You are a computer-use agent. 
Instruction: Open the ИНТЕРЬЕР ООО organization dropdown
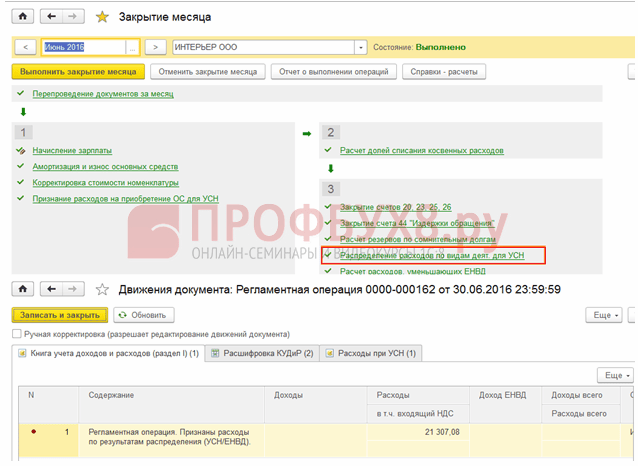pyautogui.click(x=361, y=48)
